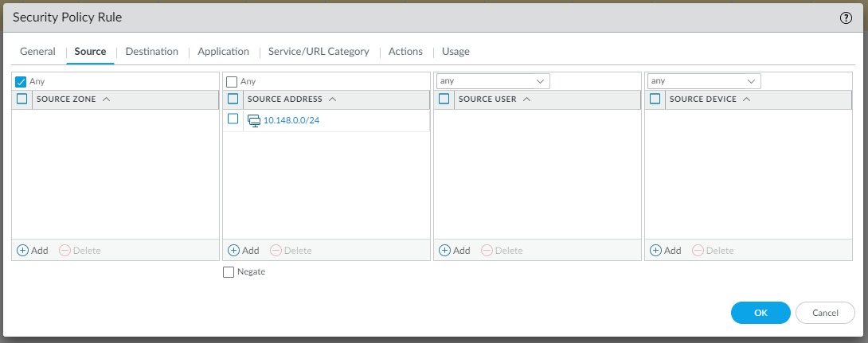Click the Add plus icon under Source Device

click(655, 250)
